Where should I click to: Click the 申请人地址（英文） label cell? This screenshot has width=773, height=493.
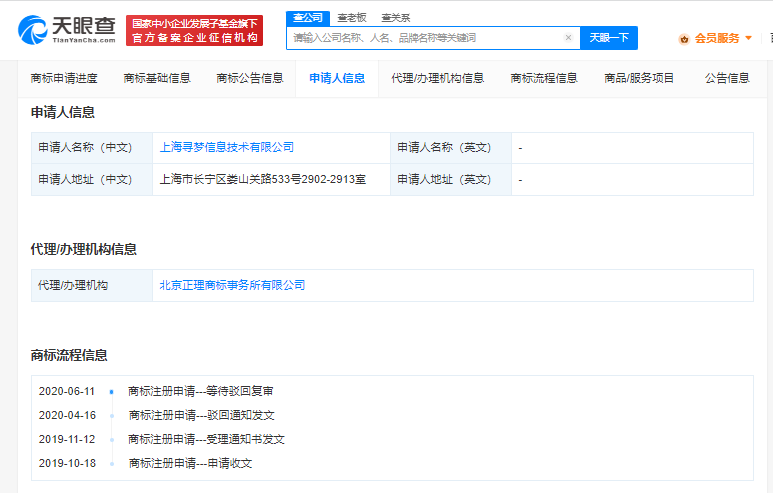451,179
